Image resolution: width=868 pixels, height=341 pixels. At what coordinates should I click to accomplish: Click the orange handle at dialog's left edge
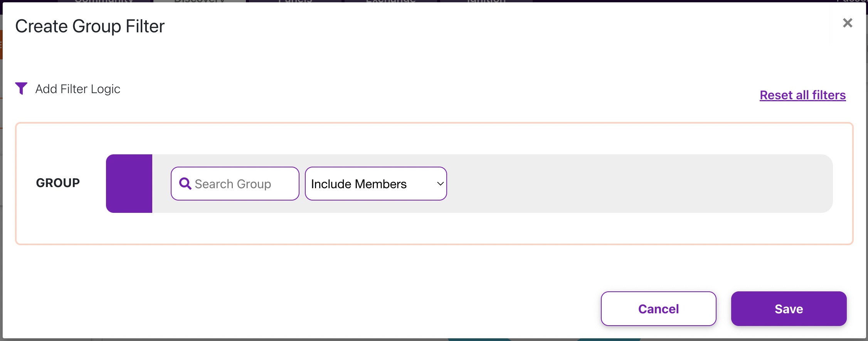1,45
